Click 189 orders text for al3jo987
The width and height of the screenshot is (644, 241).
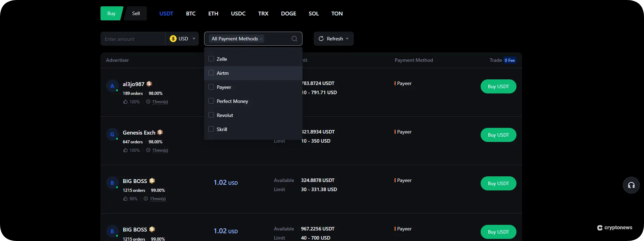[133, 93]
